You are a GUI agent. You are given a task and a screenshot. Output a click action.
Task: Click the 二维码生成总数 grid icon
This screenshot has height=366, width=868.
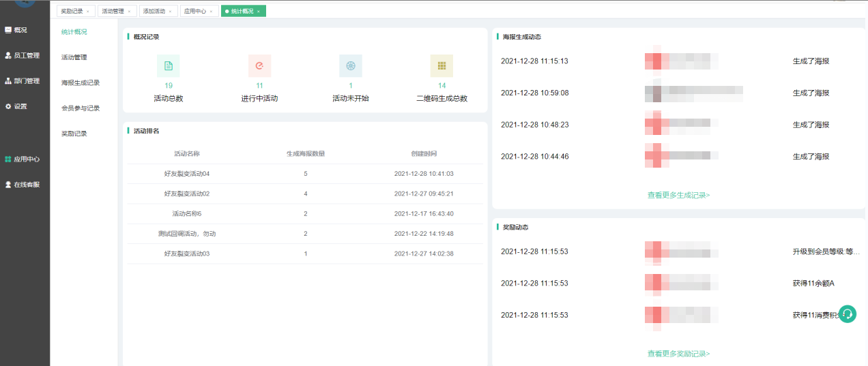click(442, 65)
